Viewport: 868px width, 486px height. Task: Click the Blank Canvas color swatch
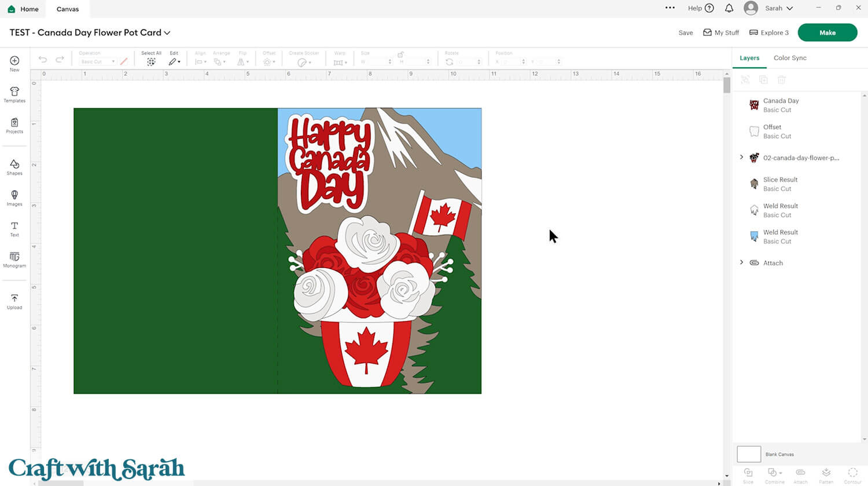749,454
